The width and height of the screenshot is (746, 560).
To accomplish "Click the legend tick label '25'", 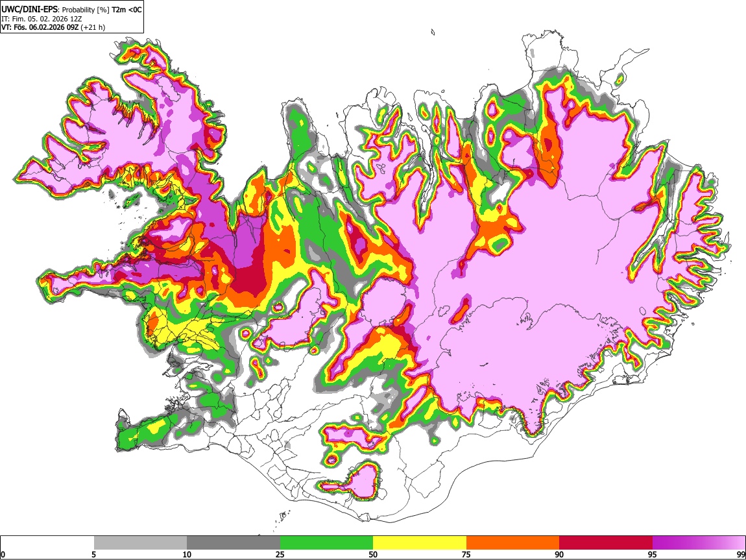I will coord(280,555).
